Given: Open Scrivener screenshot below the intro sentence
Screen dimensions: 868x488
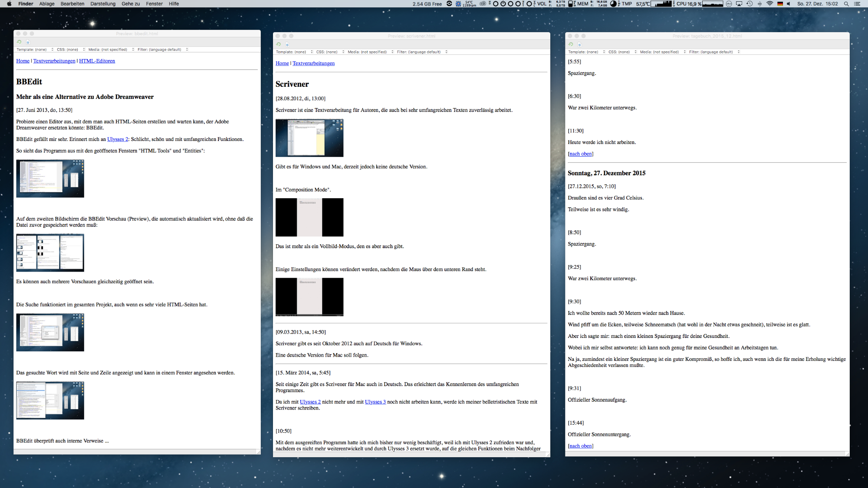Looking at the screenshot, I should point(309,138).
